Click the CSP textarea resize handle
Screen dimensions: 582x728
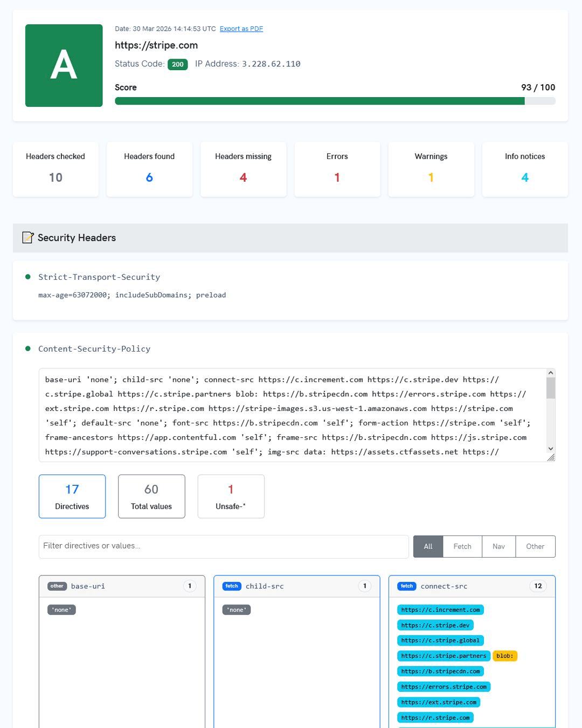coord(551,457)
